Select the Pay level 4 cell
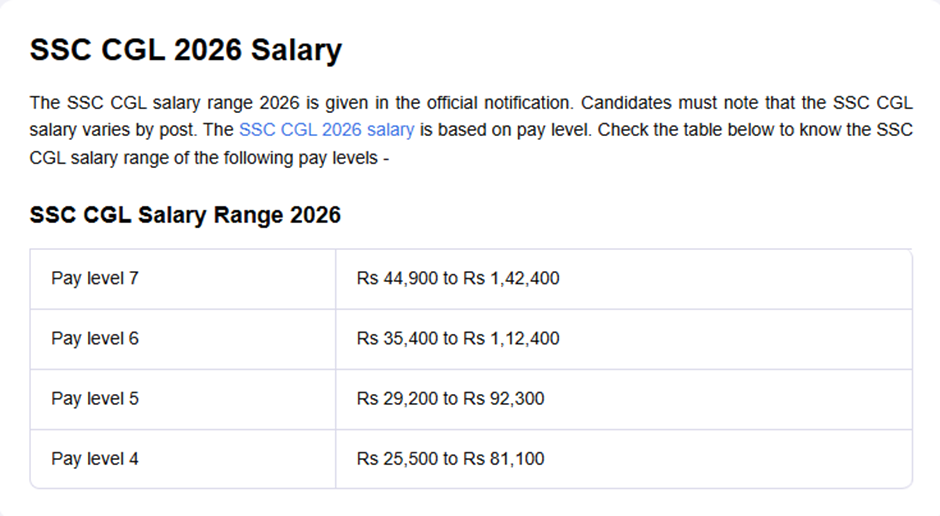 [183, 458]
